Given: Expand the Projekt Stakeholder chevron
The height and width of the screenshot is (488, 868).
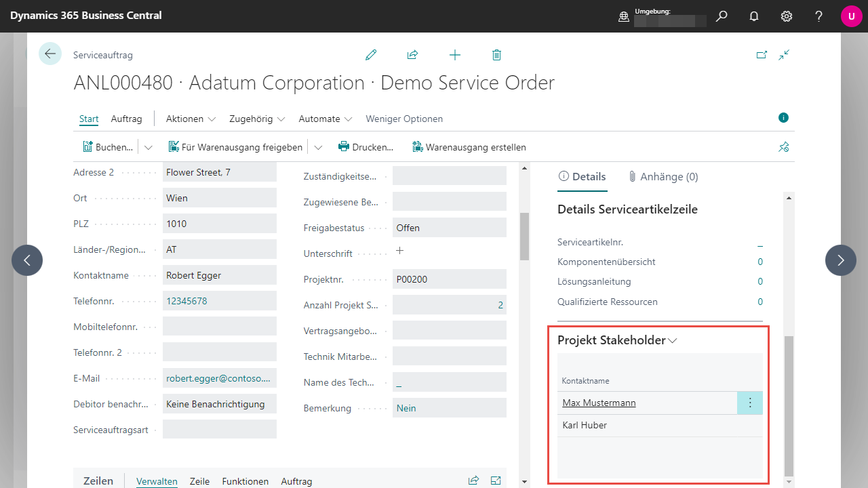Looking at the screenshot, I should [x=673, y=341].
